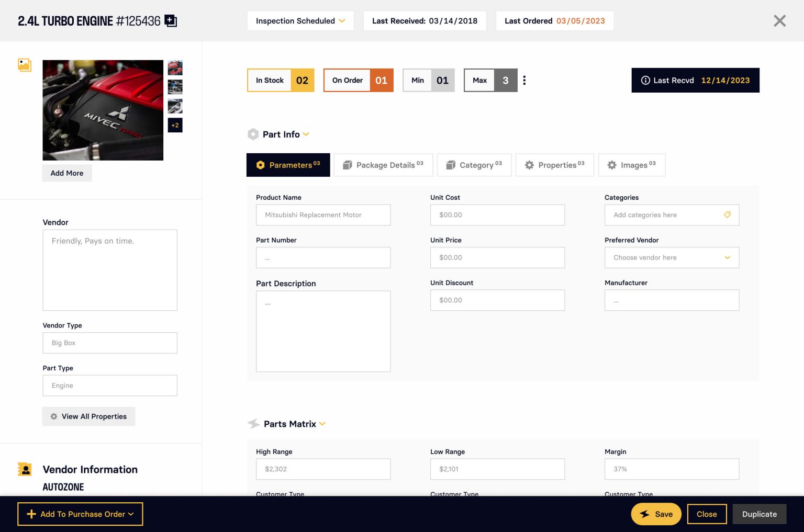Click the +2 thumbnail to view more images
Screen dimensions: 804x532
coord(175,125)
